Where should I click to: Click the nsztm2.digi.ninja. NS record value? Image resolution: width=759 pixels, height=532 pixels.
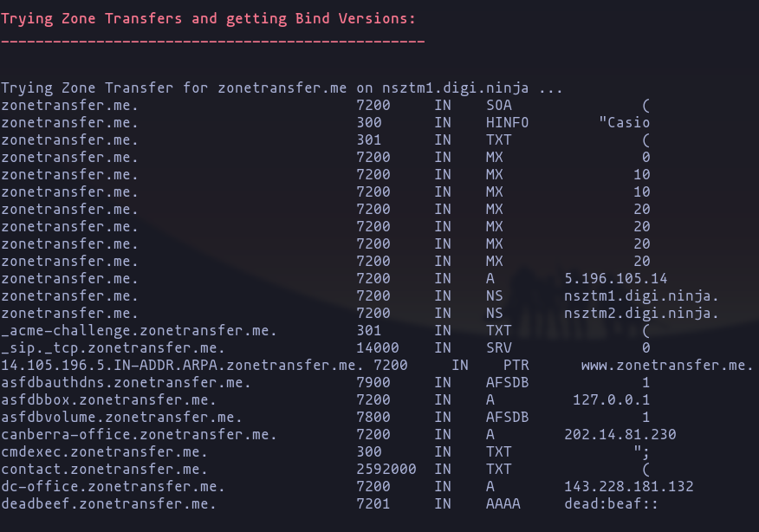pos(641,313)
